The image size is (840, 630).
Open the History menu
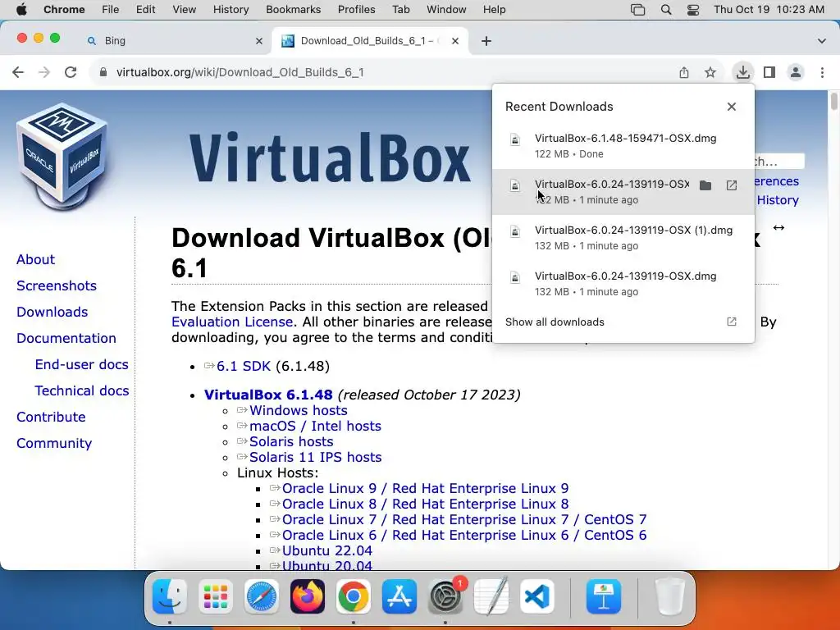point(231,10)
